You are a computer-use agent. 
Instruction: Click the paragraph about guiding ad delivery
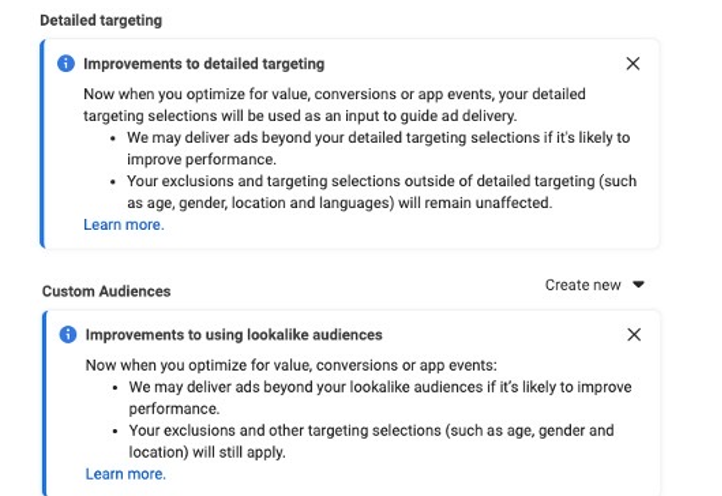pos(334,105)
